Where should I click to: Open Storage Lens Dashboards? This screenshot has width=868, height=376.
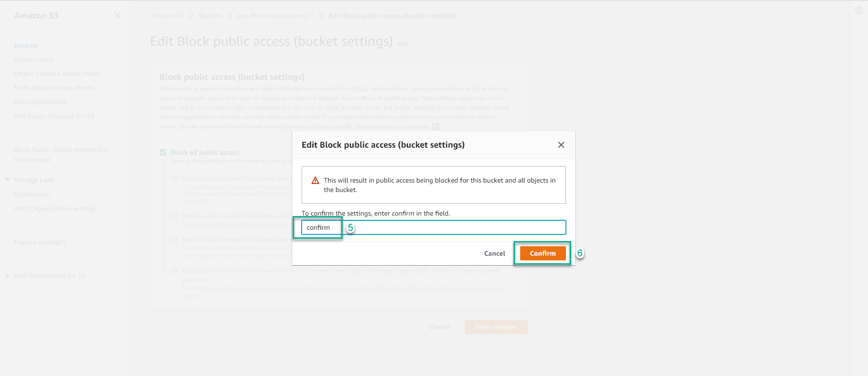coord(32,194)
